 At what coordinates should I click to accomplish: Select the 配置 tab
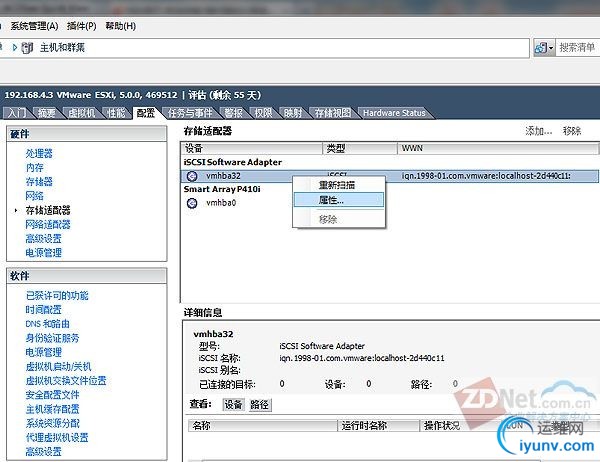click(146, 113)
